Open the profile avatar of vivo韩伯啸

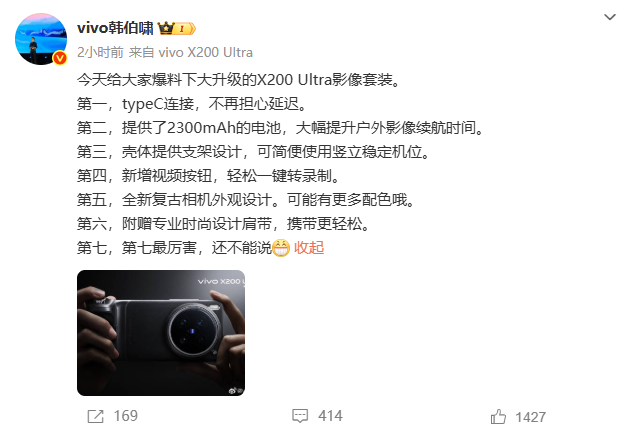click(40, 39)
